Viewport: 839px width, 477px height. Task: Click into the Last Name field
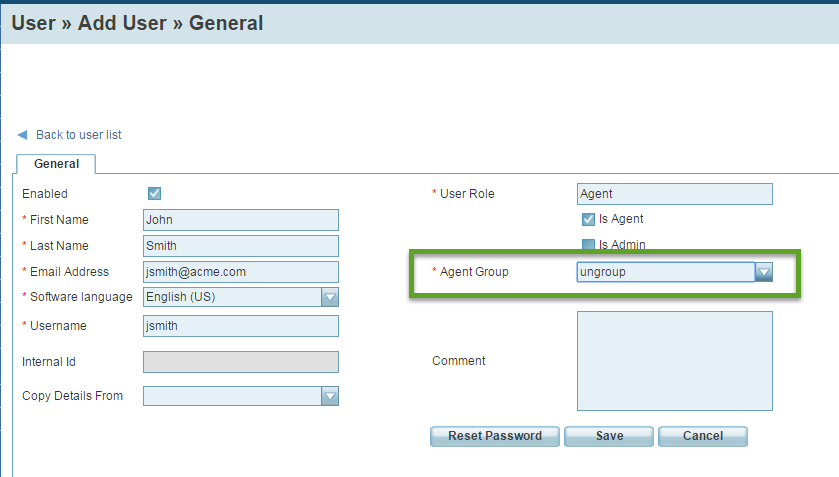click(x=241, y=246)
